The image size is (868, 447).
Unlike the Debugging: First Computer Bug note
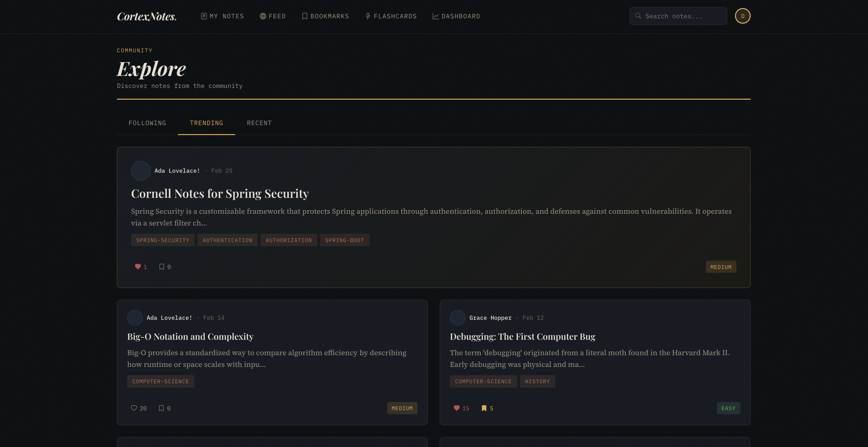tap(456, 408)
